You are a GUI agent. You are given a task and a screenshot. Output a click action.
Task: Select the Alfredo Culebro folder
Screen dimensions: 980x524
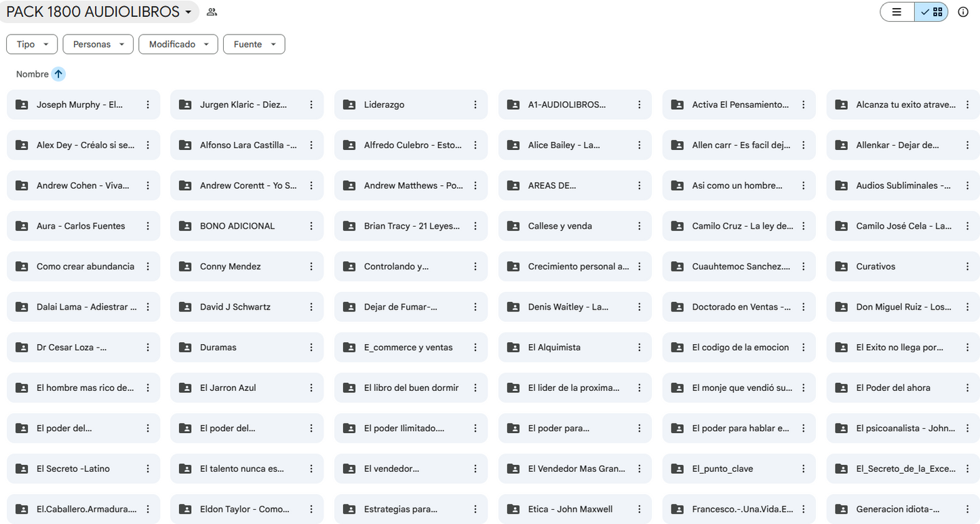411,145
